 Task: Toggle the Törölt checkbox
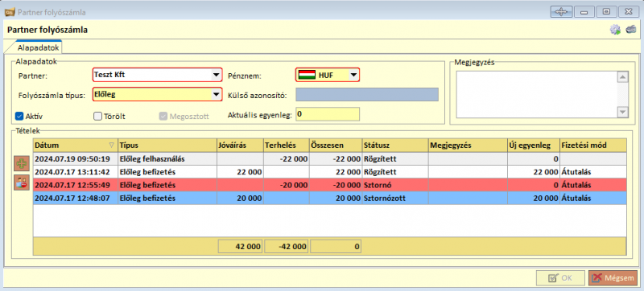coord(97,116)
